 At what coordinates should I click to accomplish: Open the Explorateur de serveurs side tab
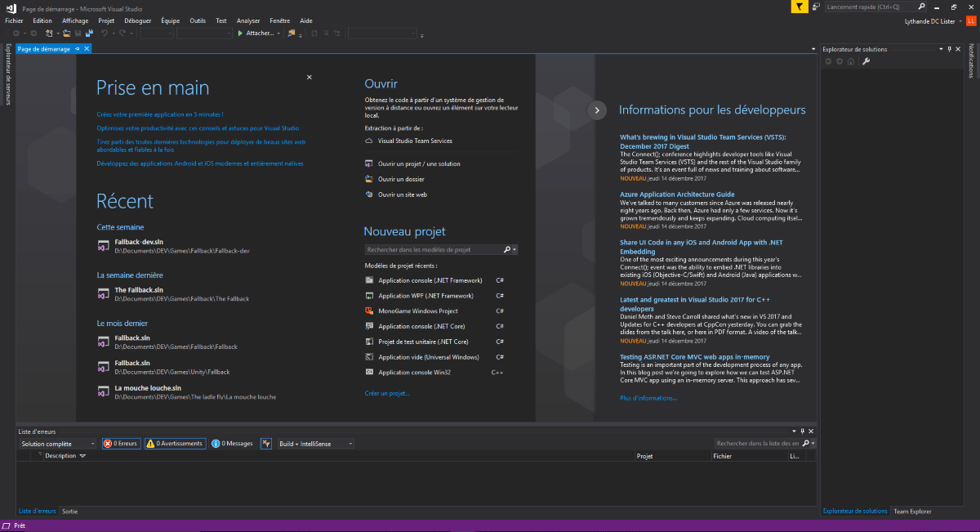[7, 74]
